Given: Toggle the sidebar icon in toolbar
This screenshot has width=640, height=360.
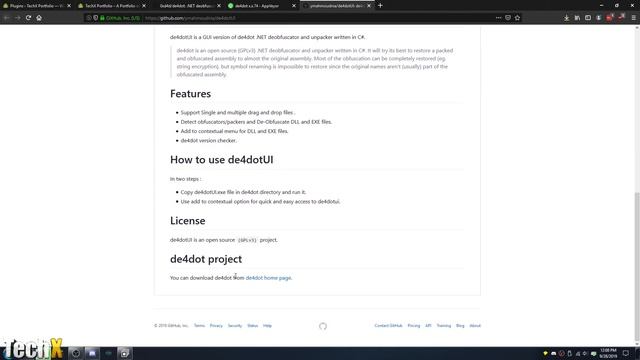Looking at the screenshot, I should coord(588,18).
